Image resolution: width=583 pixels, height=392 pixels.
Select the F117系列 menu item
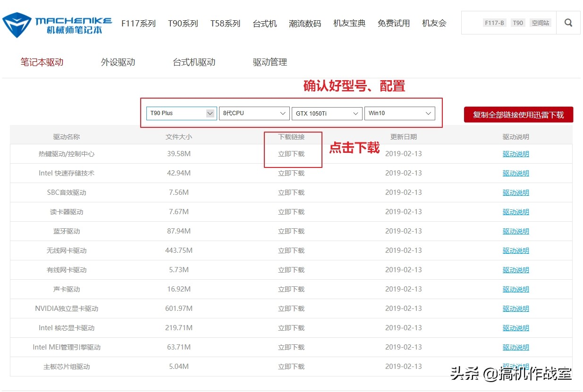tap(138, 23)
